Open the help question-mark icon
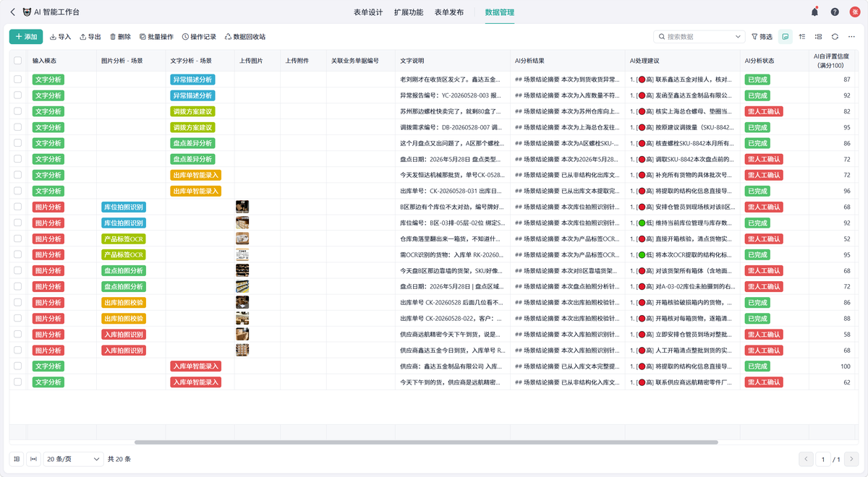Screen dimensions: 868x477 pyautogui.click(x=835, y=12)
